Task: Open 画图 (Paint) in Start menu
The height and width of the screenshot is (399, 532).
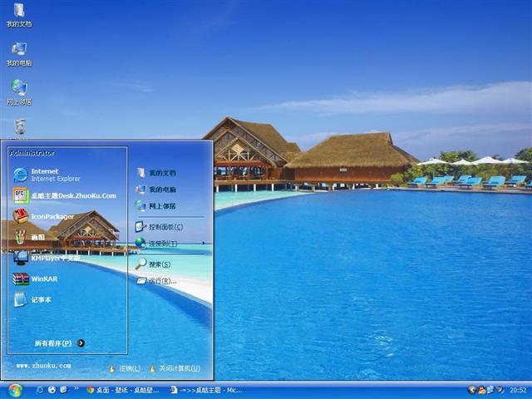Action: 29,237
